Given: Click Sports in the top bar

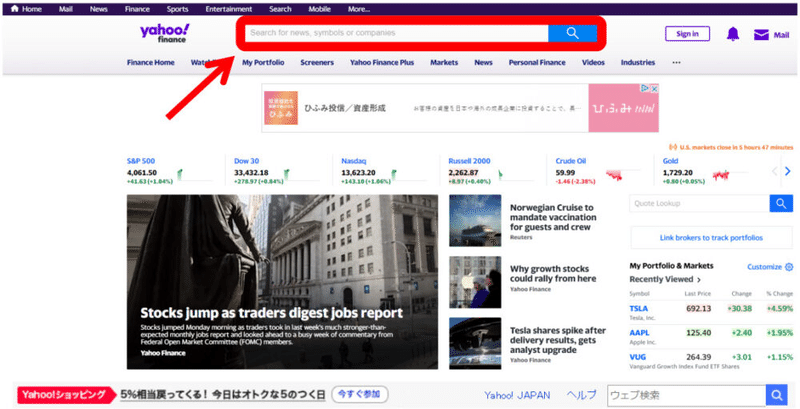Looking at the screenshot, I should (177, 9).
